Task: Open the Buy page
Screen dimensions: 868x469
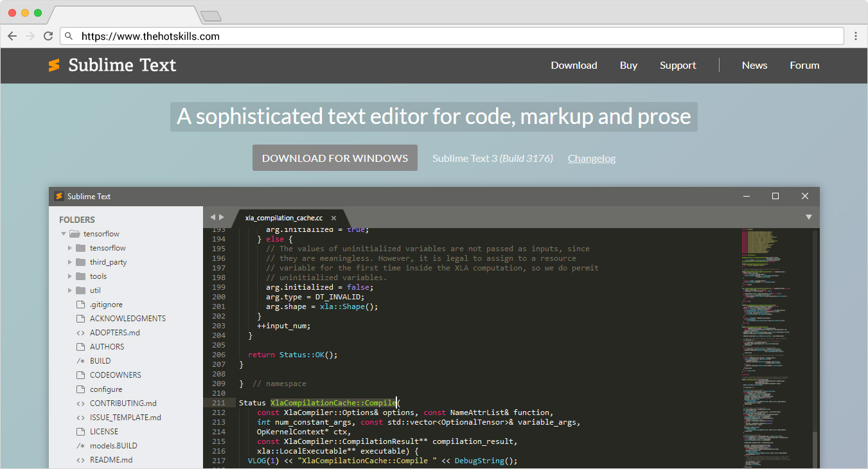Action: pyautogui.click(x=628, y=66)
